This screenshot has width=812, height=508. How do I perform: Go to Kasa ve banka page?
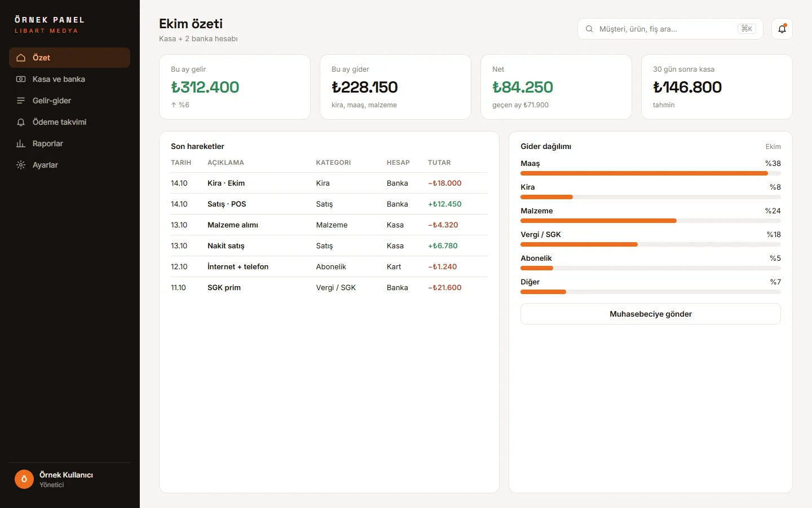(x=69, y=79)
